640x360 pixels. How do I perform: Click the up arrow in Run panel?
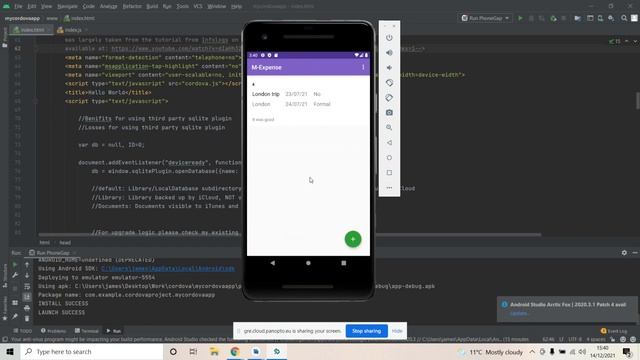[x=27, y=265]
